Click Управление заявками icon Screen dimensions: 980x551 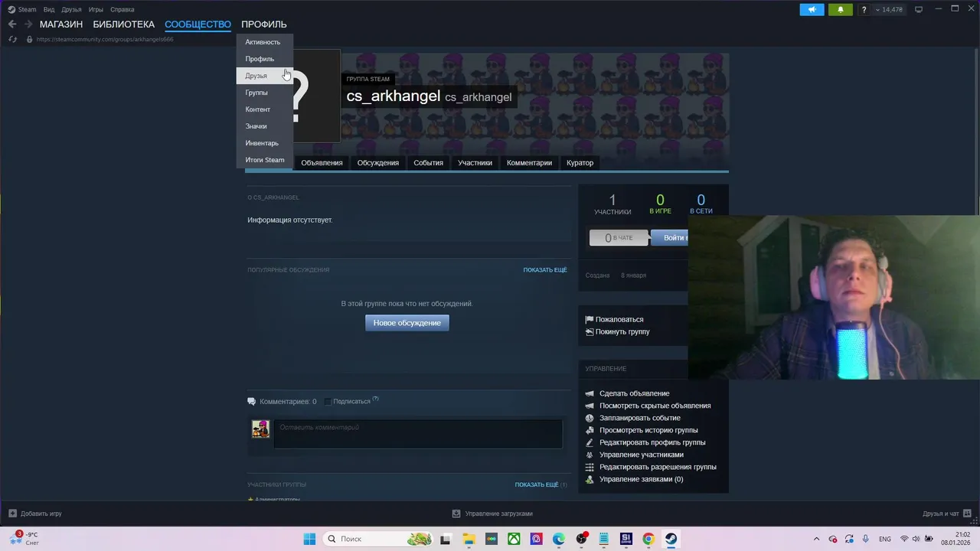(x=590, y=479)
